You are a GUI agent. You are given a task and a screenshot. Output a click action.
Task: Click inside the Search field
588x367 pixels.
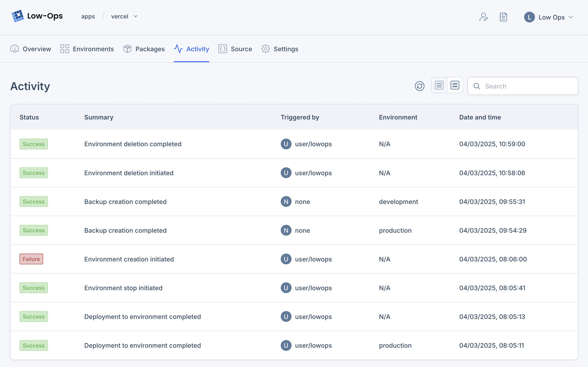pyautogui.click(x=522, y=86)
